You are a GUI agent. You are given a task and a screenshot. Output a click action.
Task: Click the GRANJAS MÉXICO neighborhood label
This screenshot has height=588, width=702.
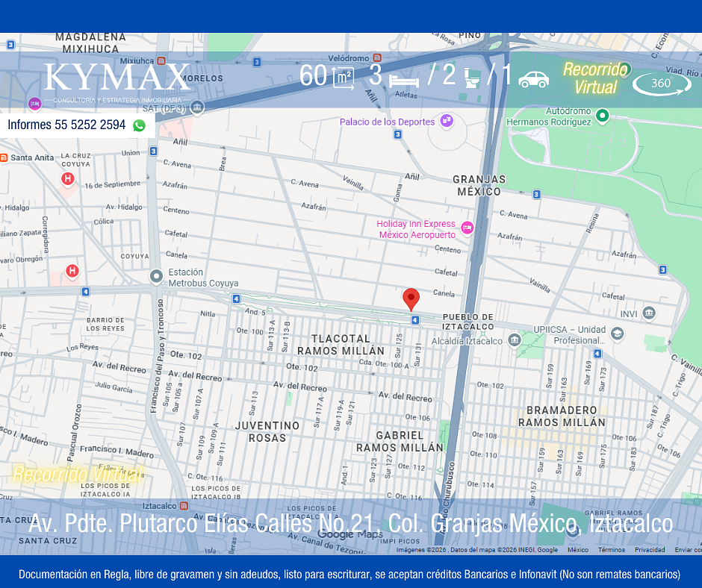click(x=479, y=185)
